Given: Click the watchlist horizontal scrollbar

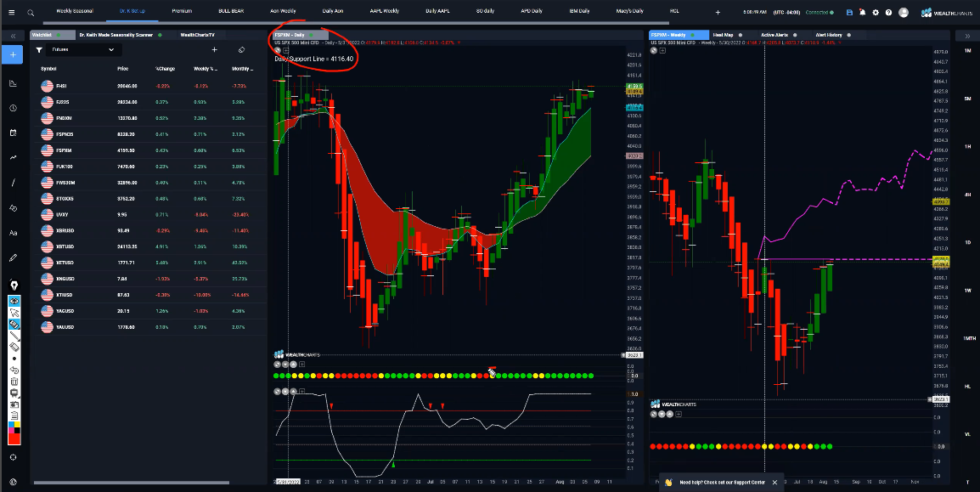Looking at the screenshot, I should pyautogui.click(x=132, y=483).
